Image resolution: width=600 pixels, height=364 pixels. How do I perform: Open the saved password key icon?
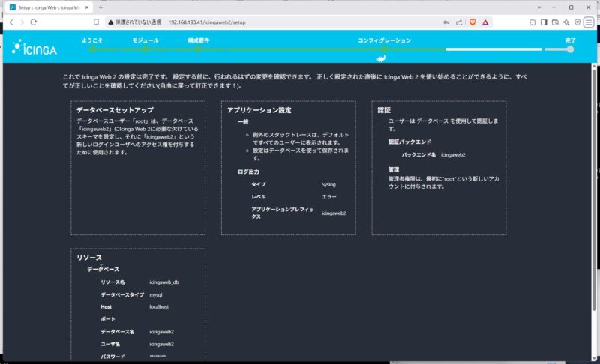pos(446,22)
